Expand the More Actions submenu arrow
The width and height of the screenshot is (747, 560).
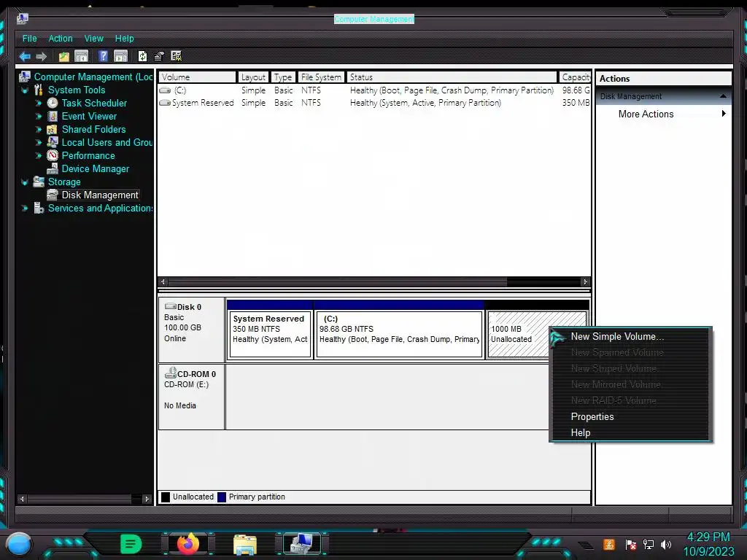pyautogui.click(x=724, y=113)
